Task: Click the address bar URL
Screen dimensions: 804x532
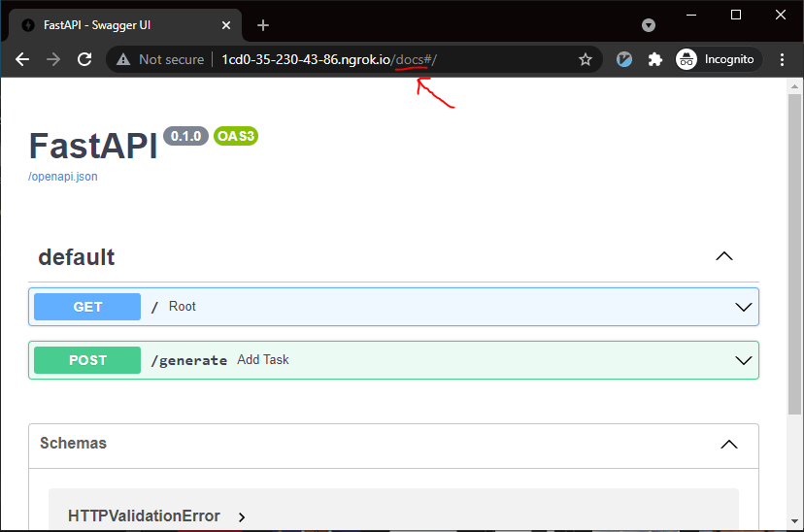Action: (x=328, y=59)
